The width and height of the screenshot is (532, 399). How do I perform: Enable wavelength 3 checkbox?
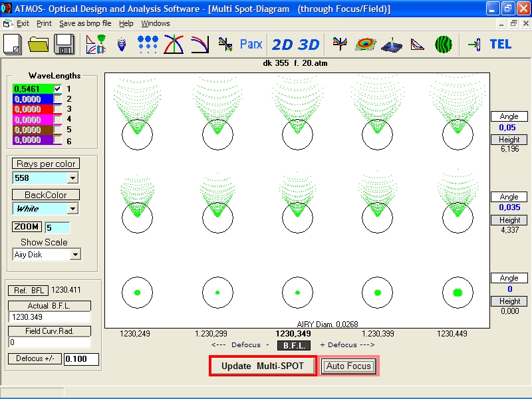coord(57,109)
